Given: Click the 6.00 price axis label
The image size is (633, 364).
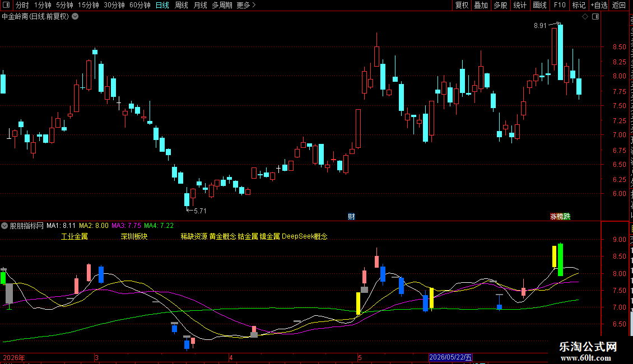Looking at the screenshot, I should 619,194.
